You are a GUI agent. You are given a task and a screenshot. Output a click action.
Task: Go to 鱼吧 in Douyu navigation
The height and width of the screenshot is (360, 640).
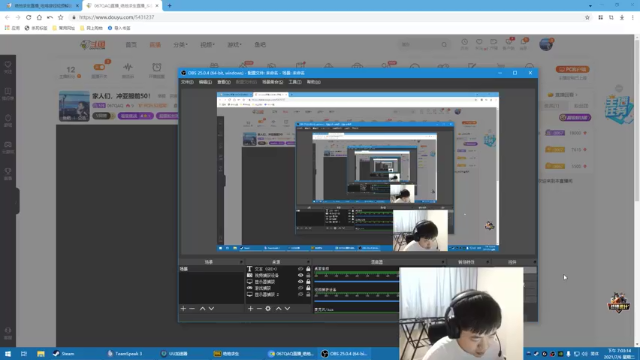(x=260, y=44)
